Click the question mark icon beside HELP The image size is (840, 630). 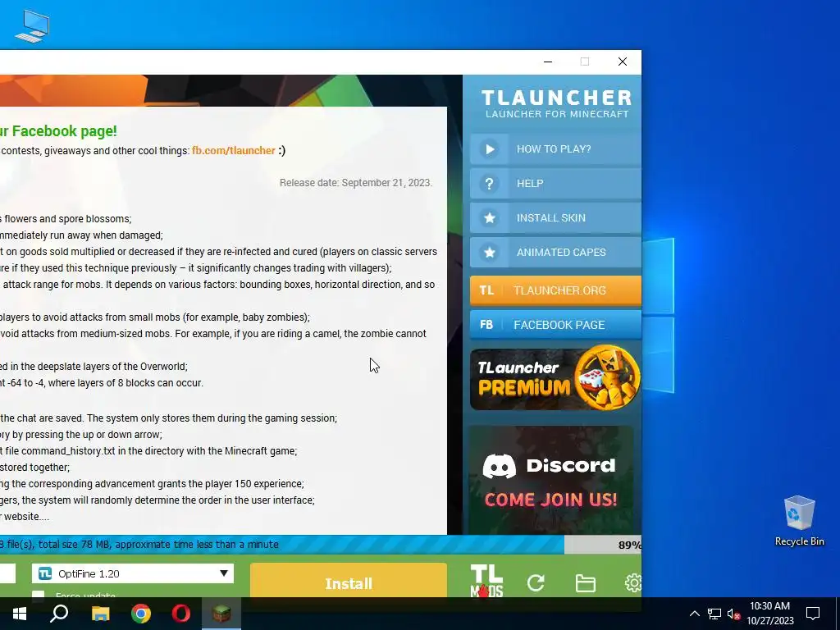point(490,184)
